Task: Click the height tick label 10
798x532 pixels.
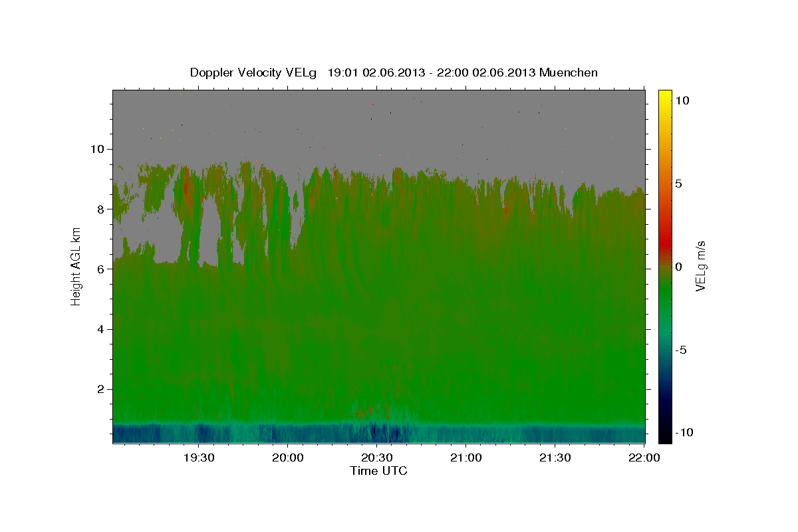Action: pyautogui.click(x=99, y=149)
